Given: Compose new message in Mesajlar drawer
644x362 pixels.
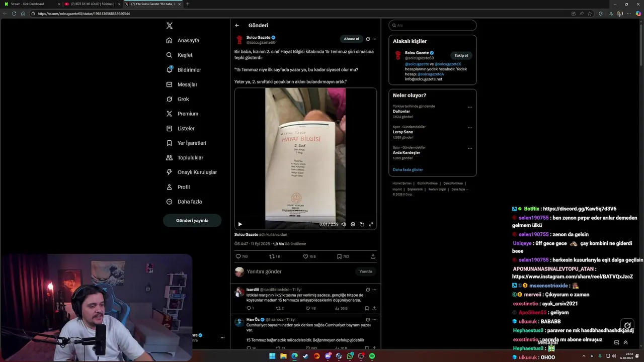Looking at the screenshot, I should (616, 342).
